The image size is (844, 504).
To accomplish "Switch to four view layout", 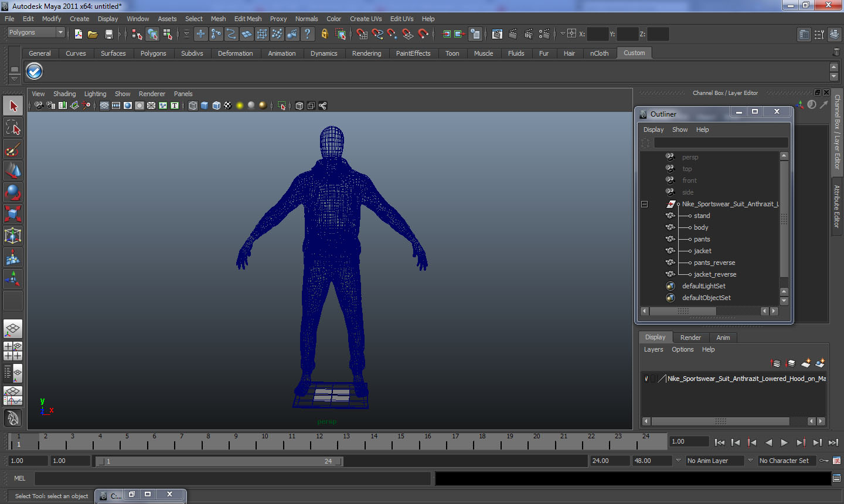I will (x=13, y=350).
